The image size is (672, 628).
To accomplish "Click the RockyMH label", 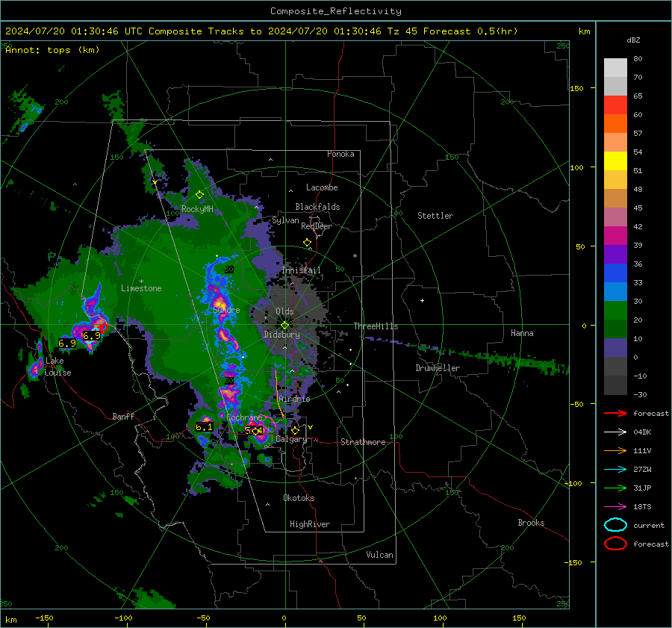I will 197,209.
